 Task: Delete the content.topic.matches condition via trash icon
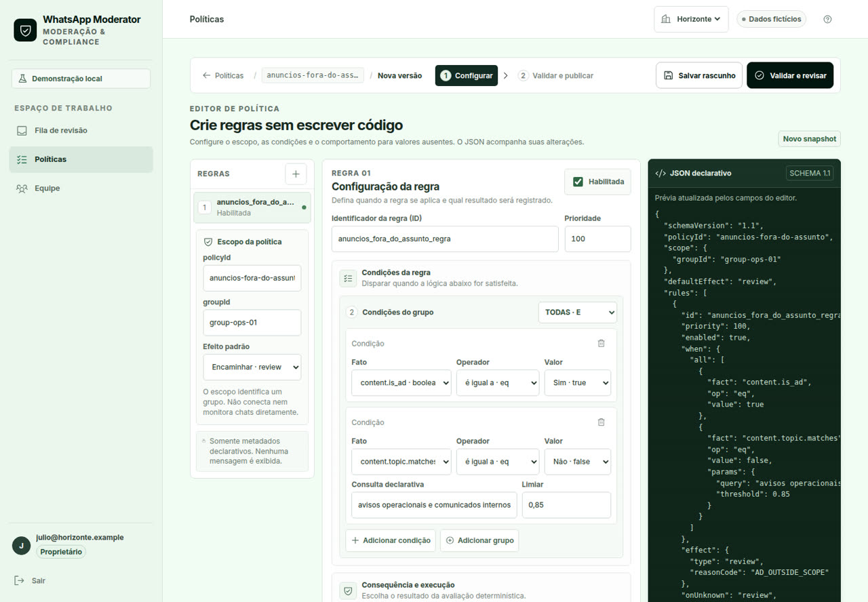click(601, 422)
